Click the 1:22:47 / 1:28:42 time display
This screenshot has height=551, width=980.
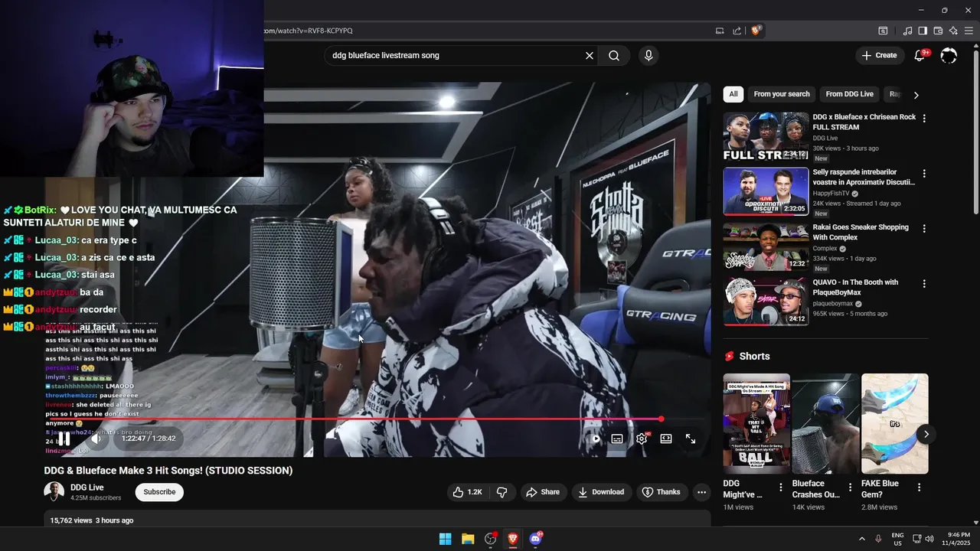pyautogui.click(x=149, y=439)
